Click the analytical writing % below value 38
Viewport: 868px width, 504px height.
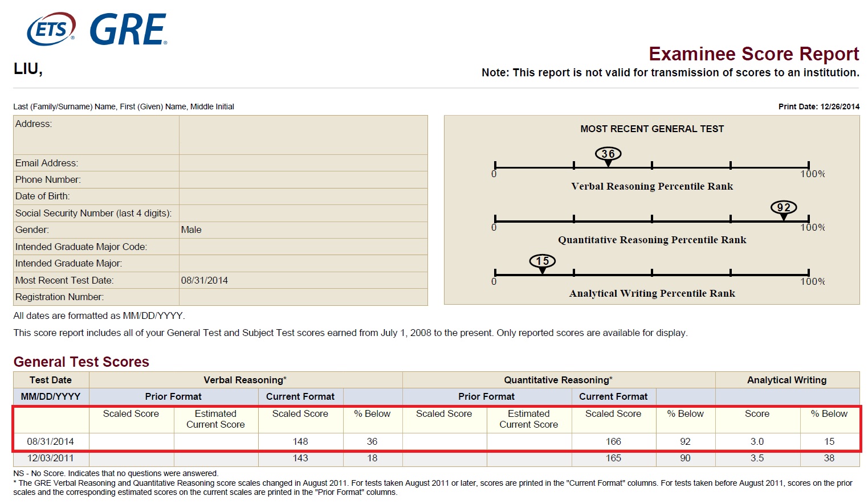click(829, 458)
